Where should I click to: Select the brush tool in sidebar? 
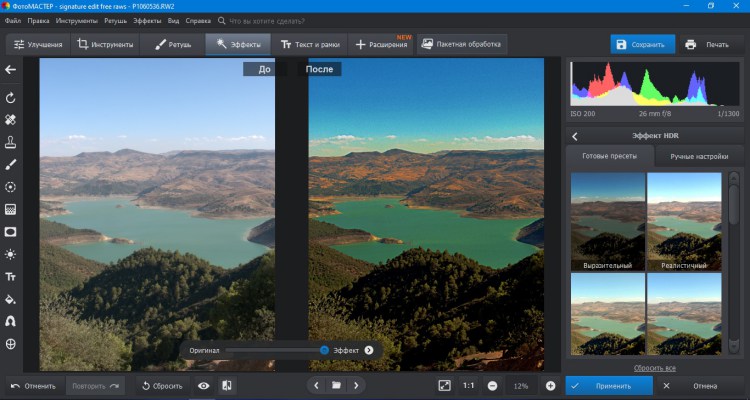pyautogui.click(x=11, y=165)
